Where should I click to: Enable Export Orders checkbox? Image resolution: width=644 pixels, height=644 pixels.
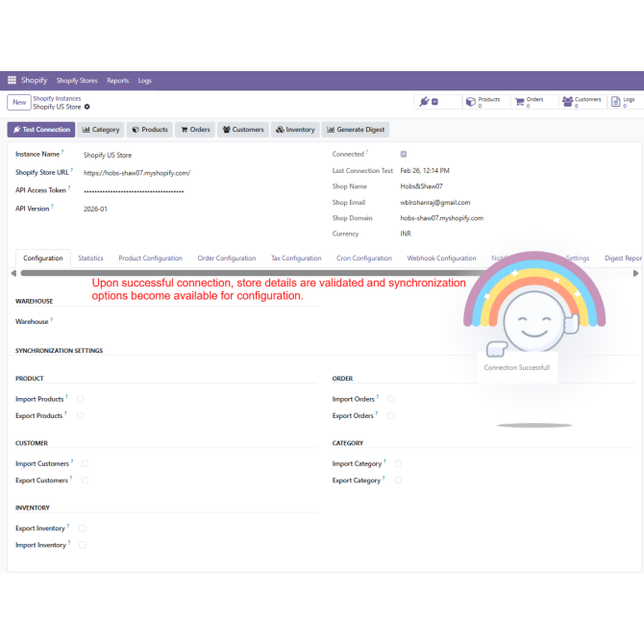(391, 415)
